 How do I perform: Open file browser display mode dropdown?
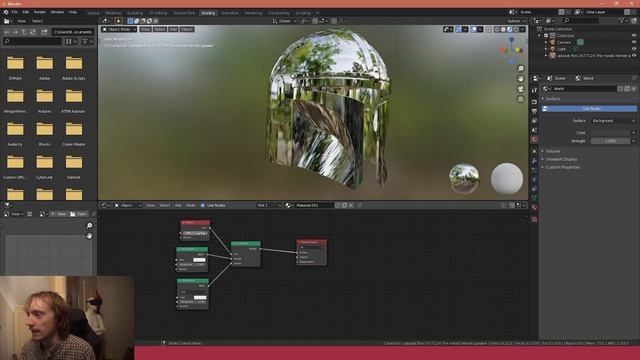[x=70, y=41]
